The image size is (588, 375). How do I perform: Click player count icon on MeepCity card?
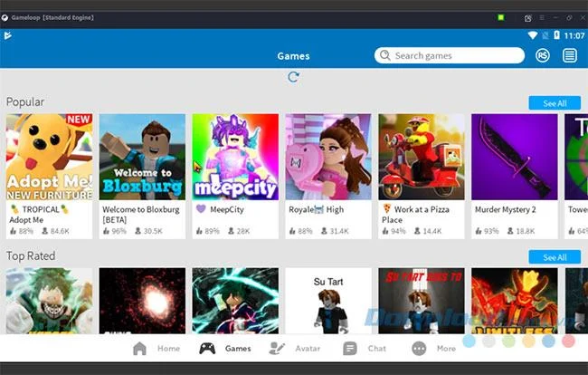click(x=232, y=231)
